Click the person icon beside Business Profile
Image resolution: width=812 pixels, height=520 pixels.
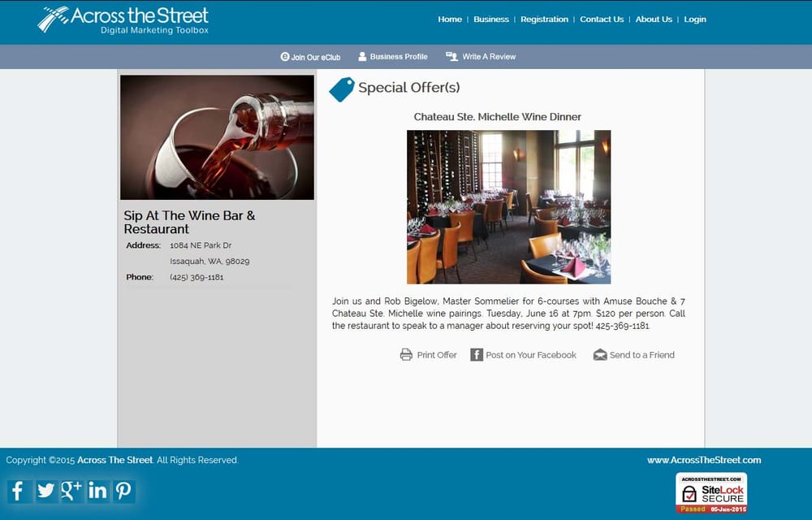pos(362,56)
